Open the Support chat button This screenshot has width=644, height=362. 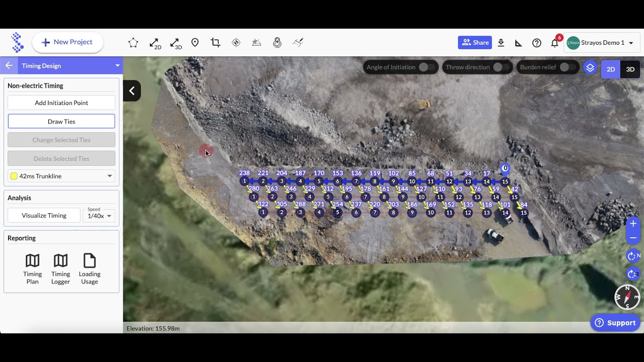click(615, 323)
